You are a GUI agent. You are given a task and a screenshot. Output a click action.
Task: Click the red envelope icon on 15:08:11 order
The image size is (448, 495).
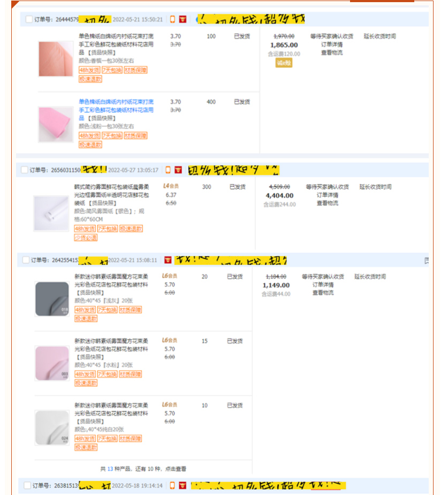[x=168, y=260]
